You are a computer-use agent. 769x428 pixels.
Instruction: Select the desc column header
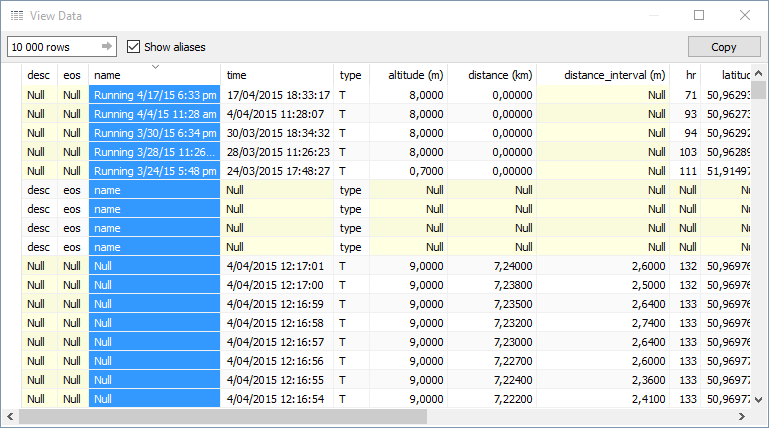coord(39,75)
